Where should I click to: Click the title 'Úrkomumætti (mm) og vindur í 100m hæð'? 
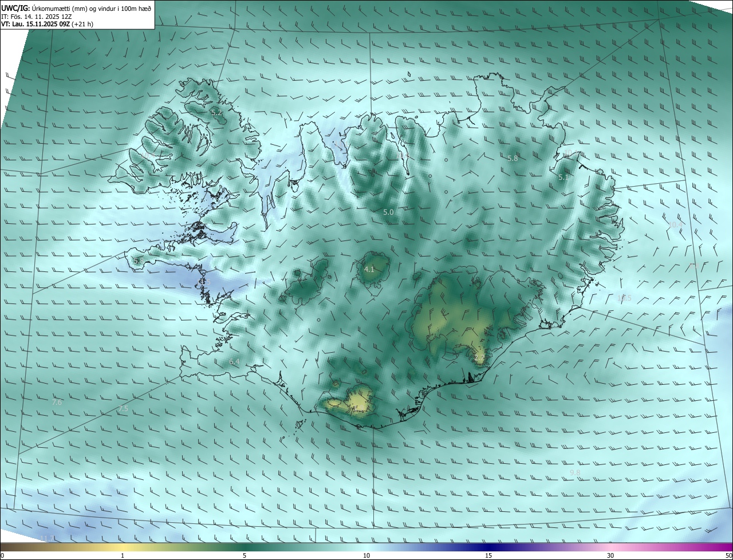(x=92, y=7)
